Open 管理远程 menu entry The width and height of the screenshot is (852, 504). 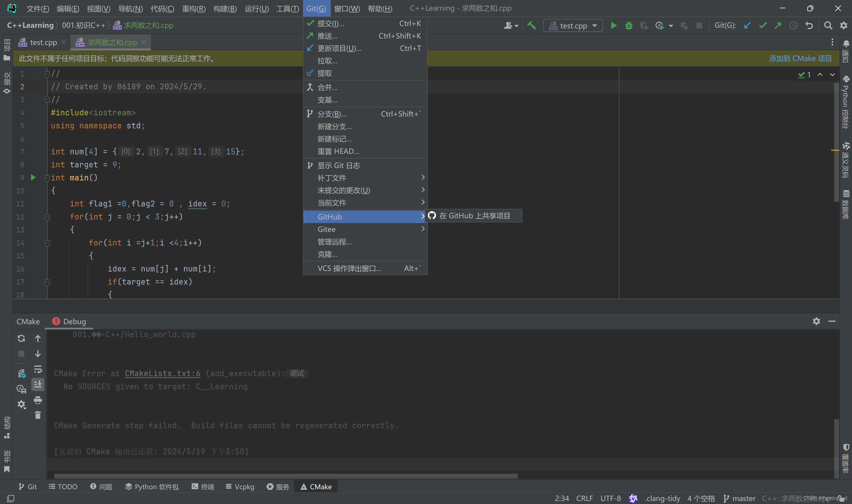pyautogui.click(x=365, y=242)
